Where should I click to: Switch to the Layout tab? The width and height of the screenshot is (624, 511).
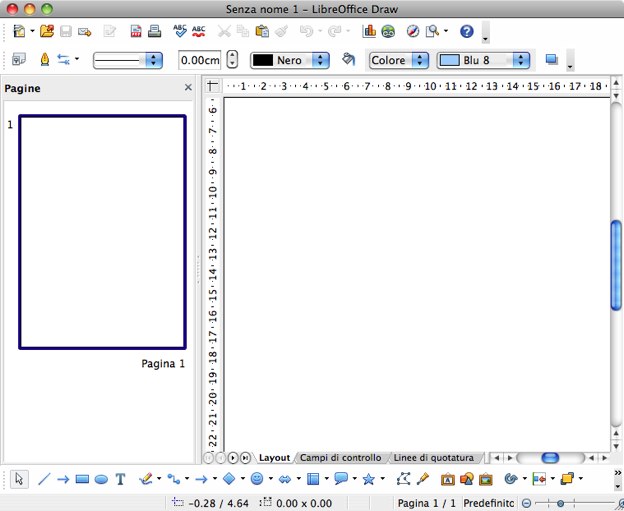click(274, 458)
